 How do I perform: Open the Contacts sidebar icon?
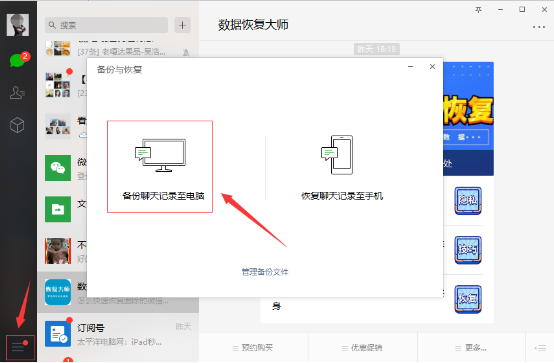coord(17,93)
